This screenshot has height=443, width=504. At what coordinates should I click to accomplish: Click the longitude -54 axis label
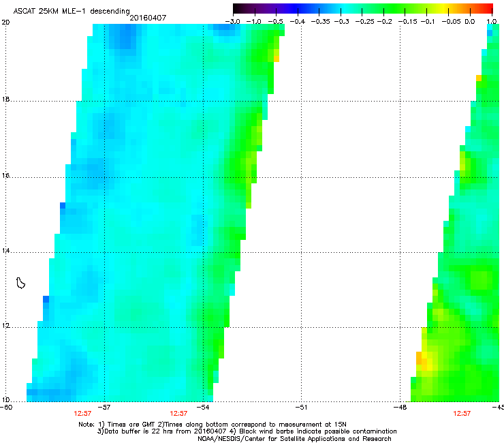point(203,408)
